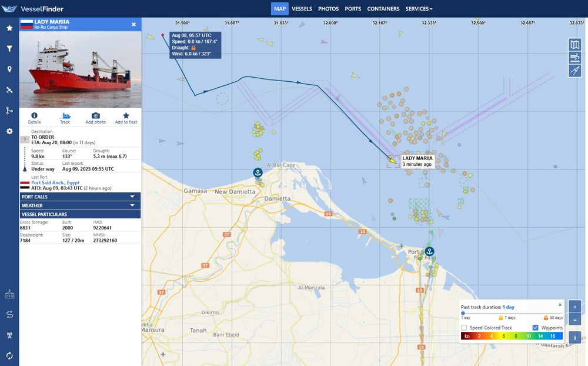This screenshot has height=366, width=588.
Task: Open the CONTAINERS tab
Action: (383, 9)
